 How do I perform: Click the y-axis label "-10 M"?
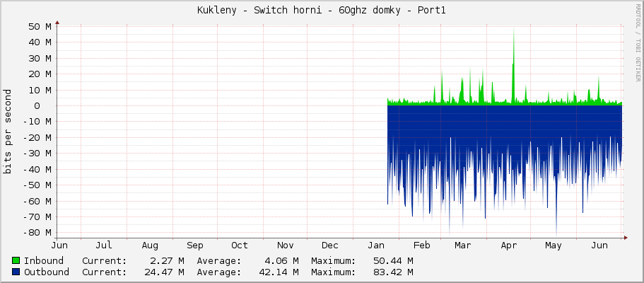[x=37, y=122]
